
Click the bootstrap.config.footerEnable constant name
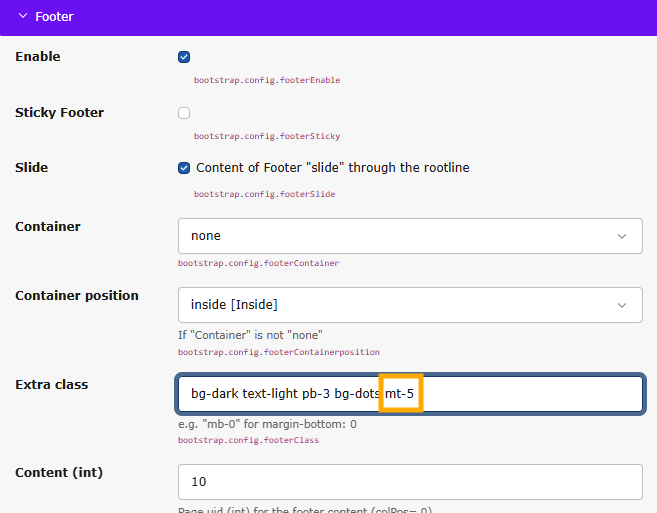coord(266,80)
